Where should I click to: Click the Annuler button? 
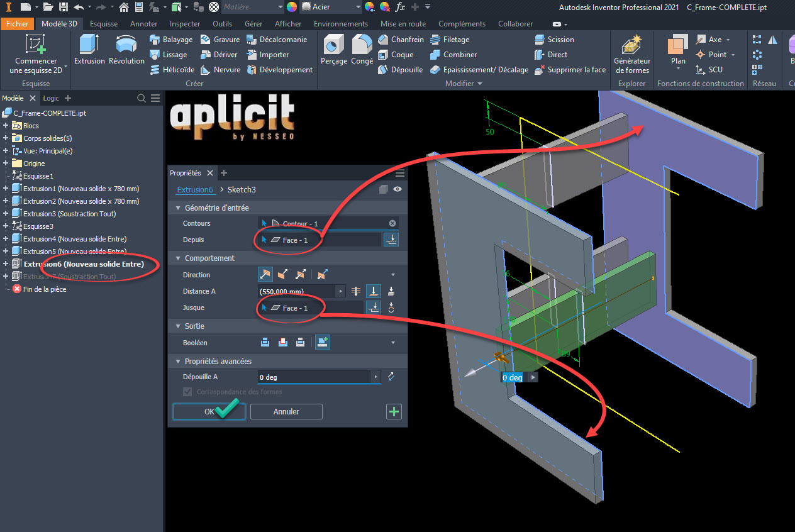(x=286, y=411)
